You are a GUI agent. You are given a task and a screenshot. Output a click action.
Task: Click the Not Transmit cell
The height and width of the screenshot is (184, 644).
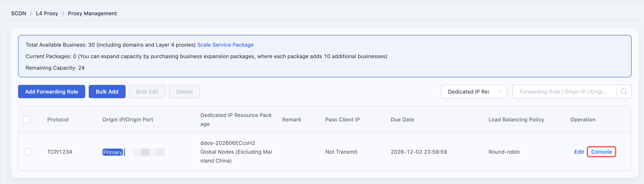tap(341, 152)
